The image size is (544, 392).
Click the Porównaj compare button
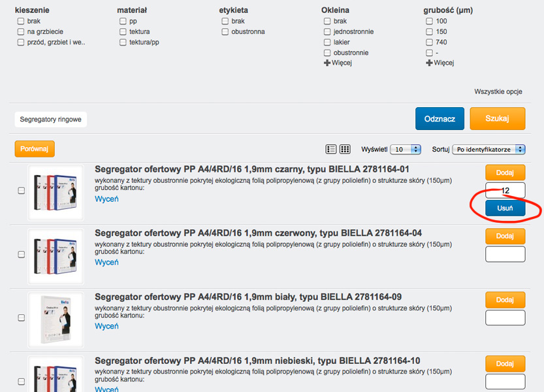coord(35,149)
